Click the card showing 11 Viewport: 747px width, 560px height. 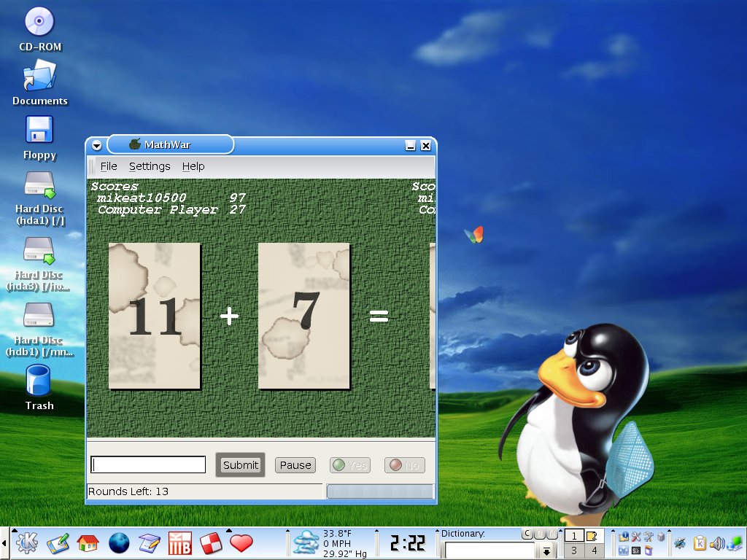[x=155, y=316]
